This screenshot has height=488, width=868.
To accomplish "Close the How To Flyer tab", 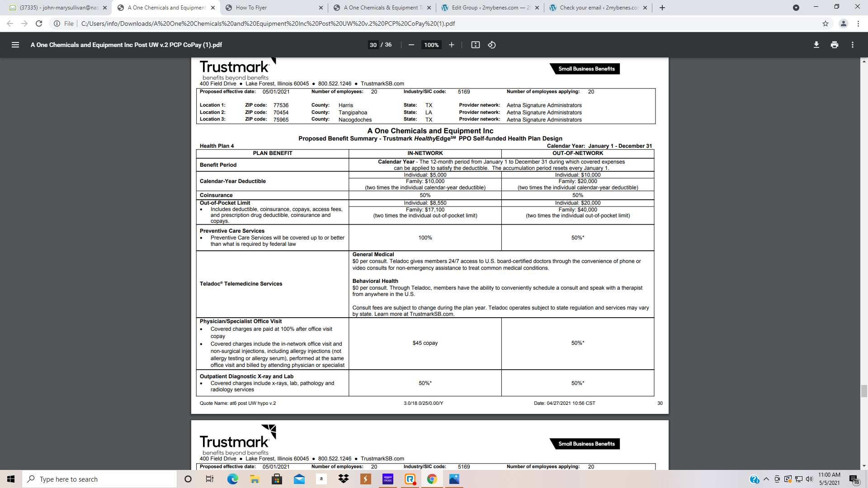I will click(x=321, y=8).
